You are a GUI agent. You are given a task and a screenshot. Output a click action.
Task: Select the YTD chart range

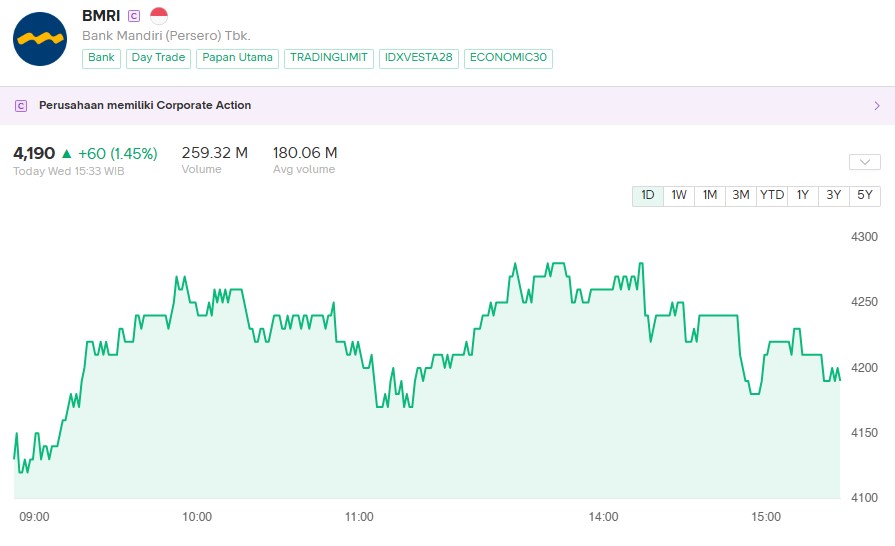tap(772, 195)
